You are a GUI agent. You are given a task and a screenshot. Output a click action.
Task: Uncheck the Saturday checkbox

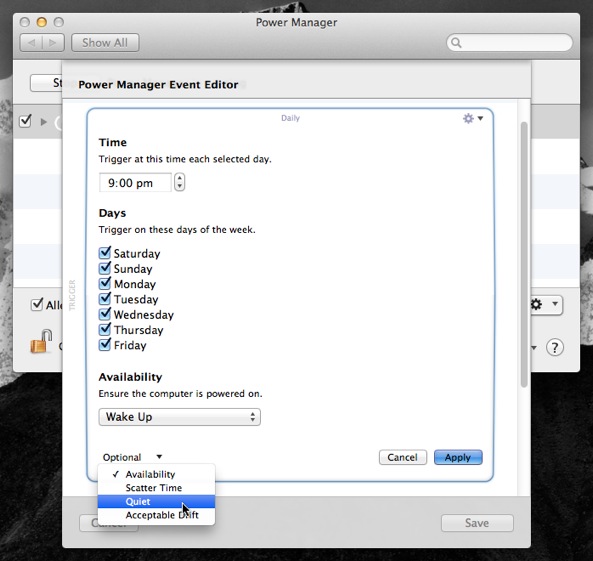[x=105, y=253]
